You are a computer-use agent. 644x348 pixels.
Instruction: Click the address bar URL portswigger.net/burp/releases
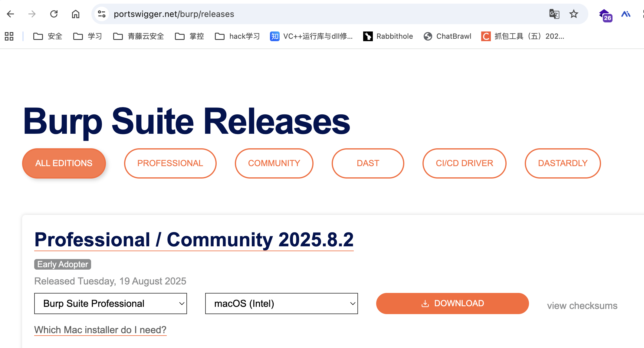pyautogui.click(x=174, y=14)
